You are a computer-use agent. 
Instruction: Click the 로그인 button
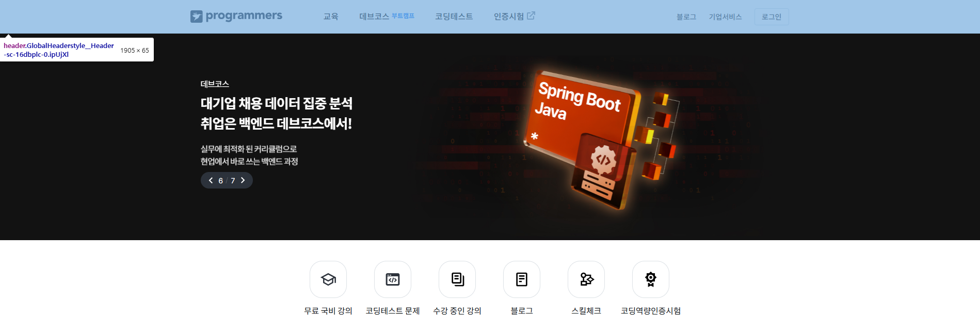pyautogui.click(x=772, y=17)
